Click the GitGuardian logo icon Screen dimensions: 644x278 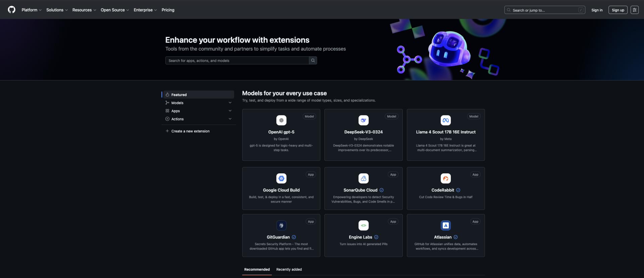tap(281, 225)
